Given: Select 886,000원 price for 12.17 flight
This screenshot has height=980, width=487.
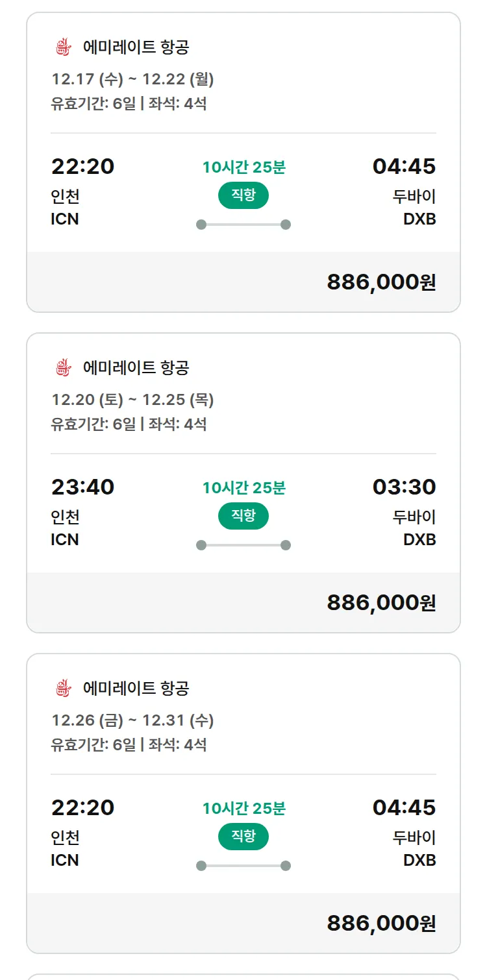Looking at the screenshot, I should [381, 282].
